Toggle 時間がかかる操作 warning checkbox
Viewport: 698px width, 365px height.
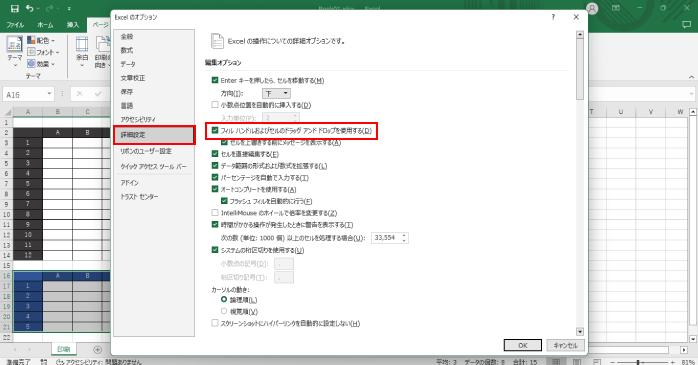click(215, 225)
